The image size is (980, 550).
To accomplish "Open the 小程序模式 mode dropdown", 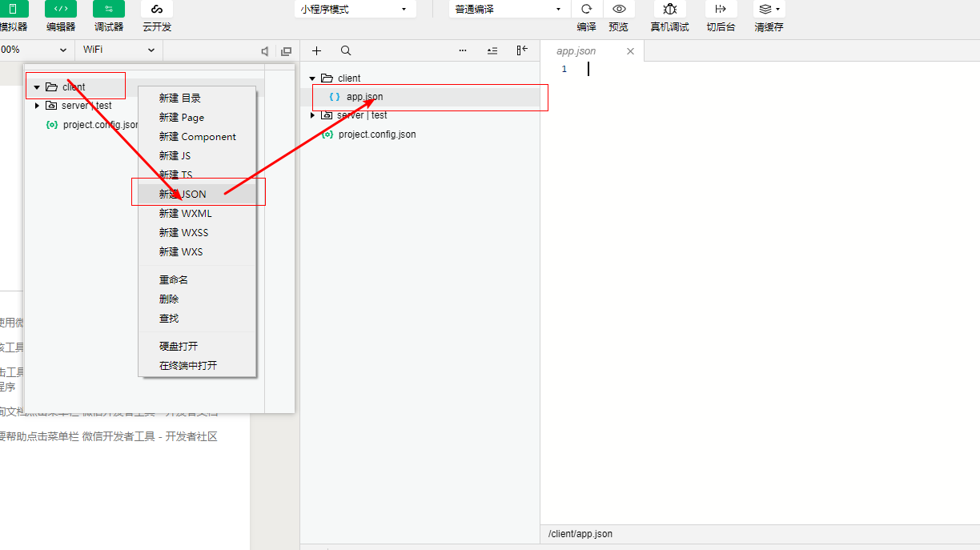I will [355, 10].
